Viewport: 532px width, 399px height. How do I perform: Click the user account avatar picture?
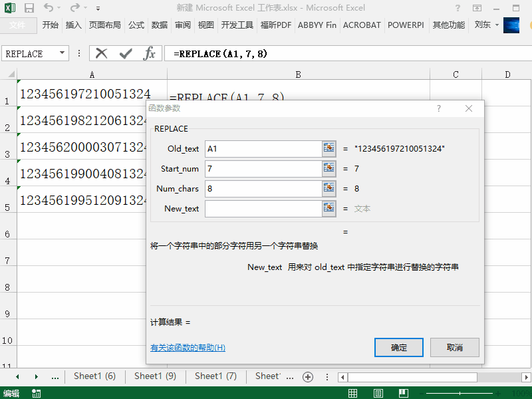point(511,25)
